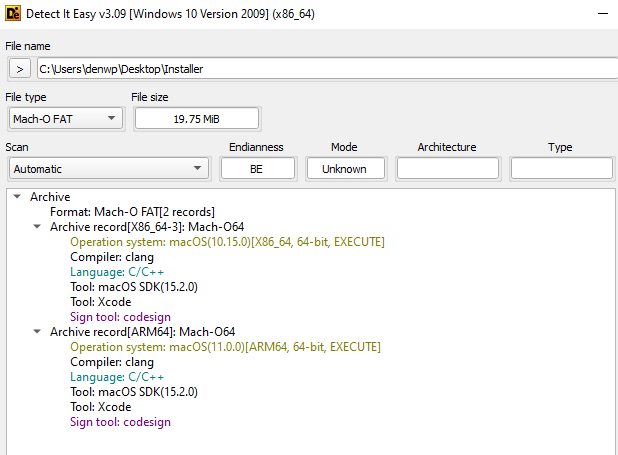Select Language: C/C++ under X86_64 record
The width and height of the screenshot is (618, 455).
117,272
